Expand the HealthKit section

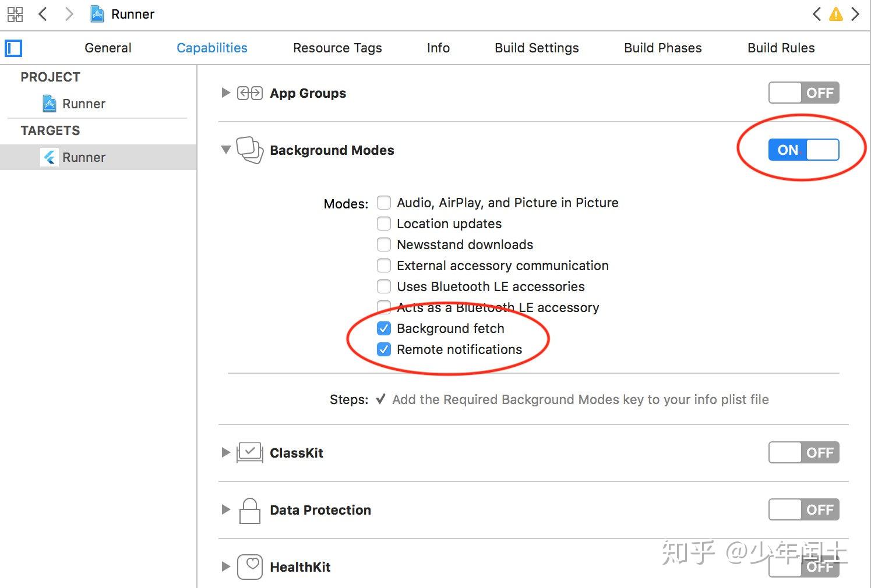(225, 566)
